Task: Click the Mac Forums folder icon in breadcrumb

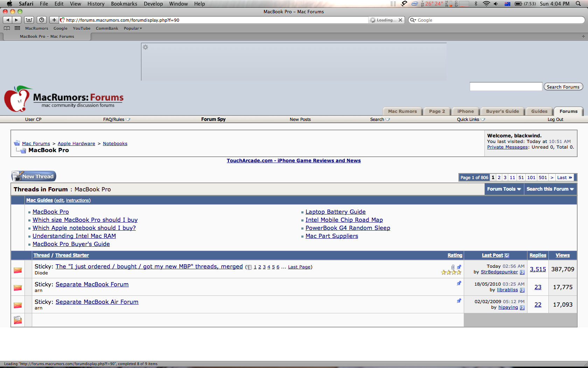Action: 17,143
